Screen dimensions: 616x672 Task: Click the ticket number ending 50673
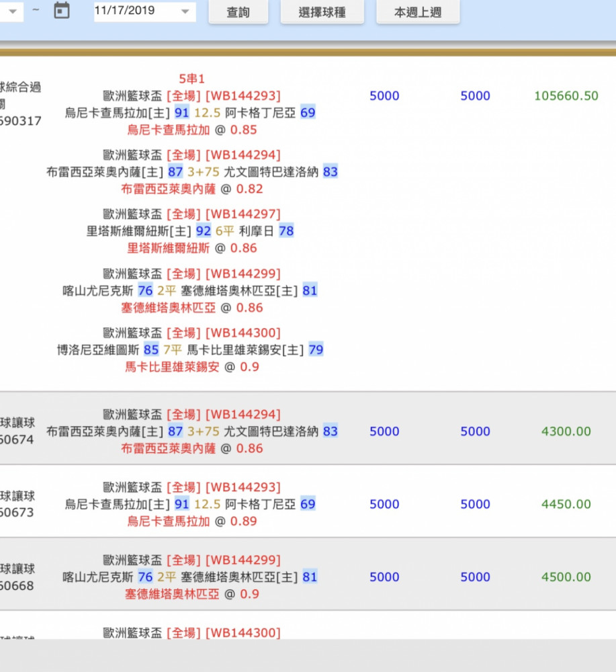(x=17, y=513)
